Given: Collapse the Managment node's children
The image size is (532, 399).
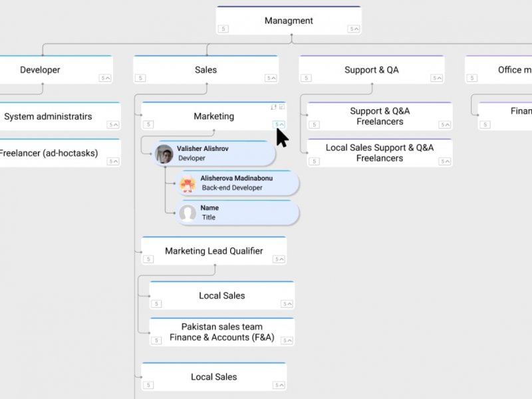Looking at the screenshot, I should click(354, 29).
